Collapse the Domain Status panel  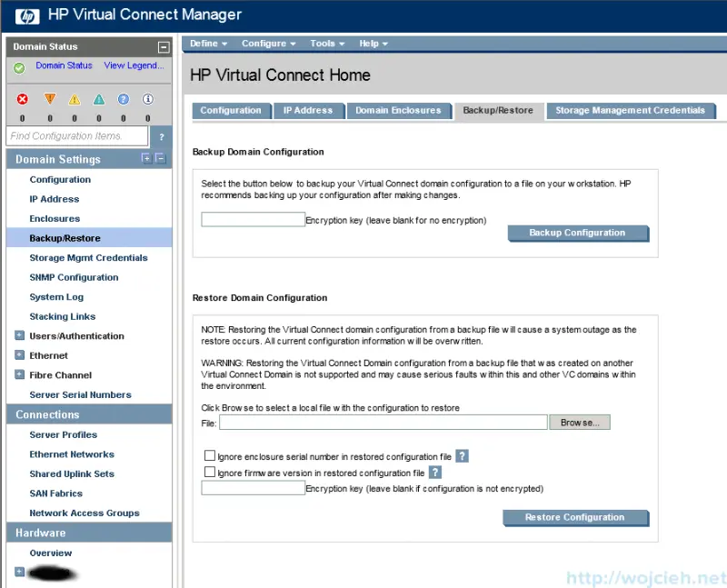[x=164, y=46]
